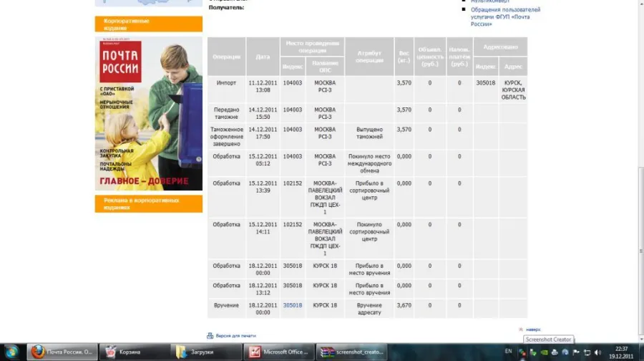Click the volume speaker tray icon
644x361 pixels.
point(597,352)
